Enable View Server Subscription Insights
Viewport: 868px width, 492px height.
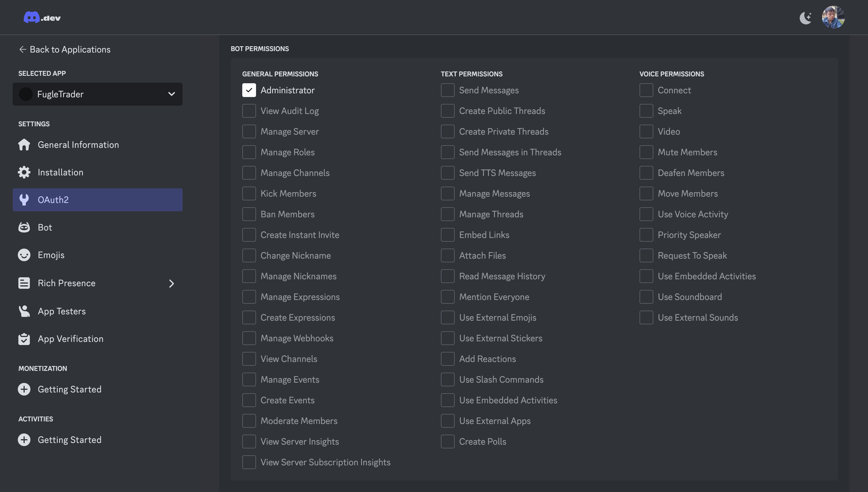249,462
